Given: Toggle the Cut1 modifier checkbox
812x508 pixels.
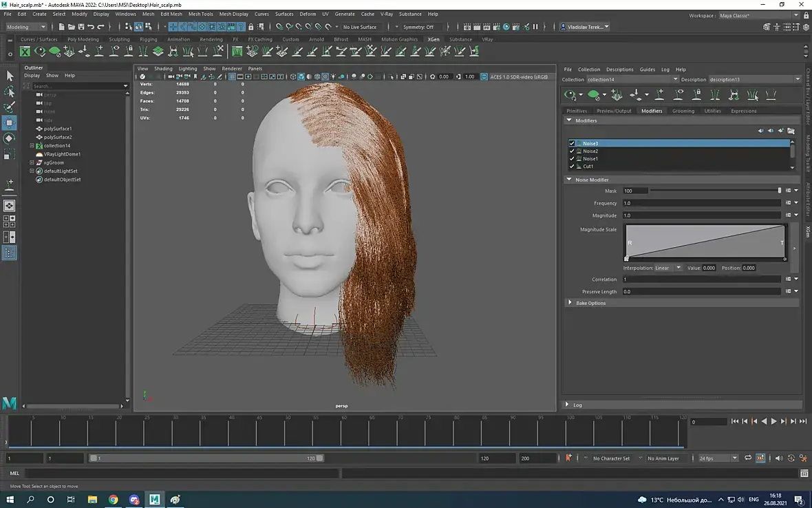Looking at the screenshot, I should [572, 166].
